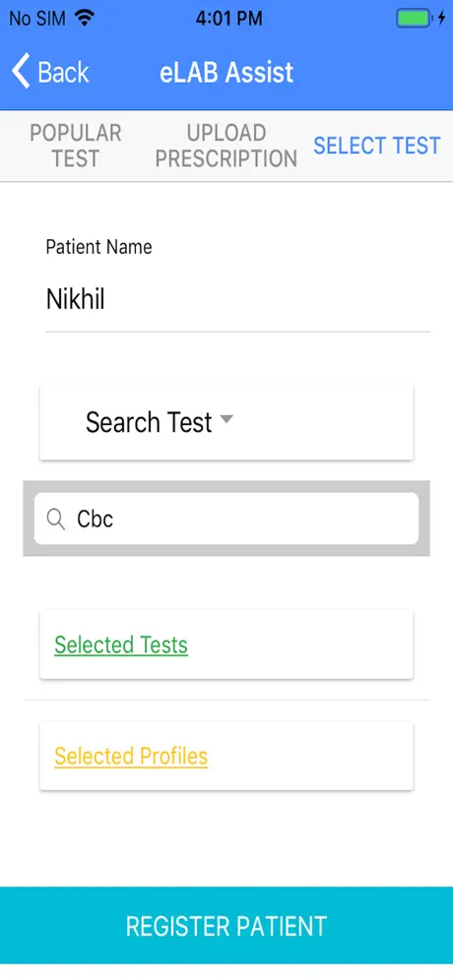Open the Search Test combo box
The image size is (453, 980).
click(226, 422)
